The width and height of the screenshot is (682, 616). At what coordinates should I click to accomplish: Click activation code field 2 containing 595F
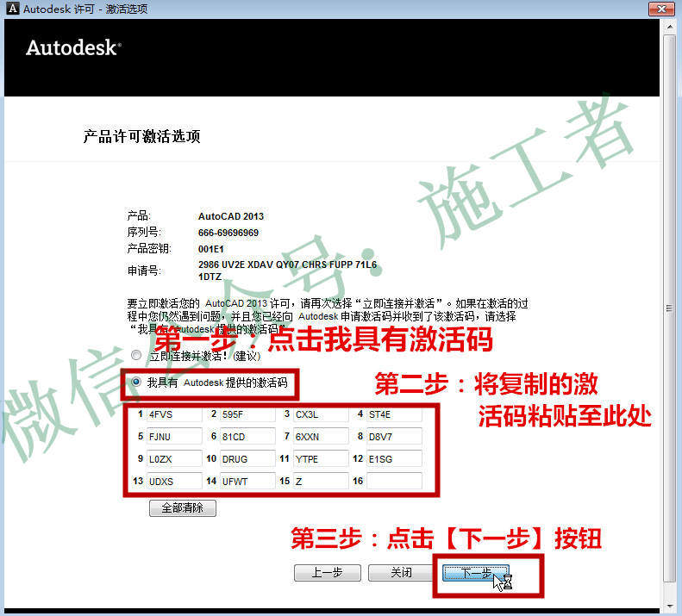click(x=247, y=414)
